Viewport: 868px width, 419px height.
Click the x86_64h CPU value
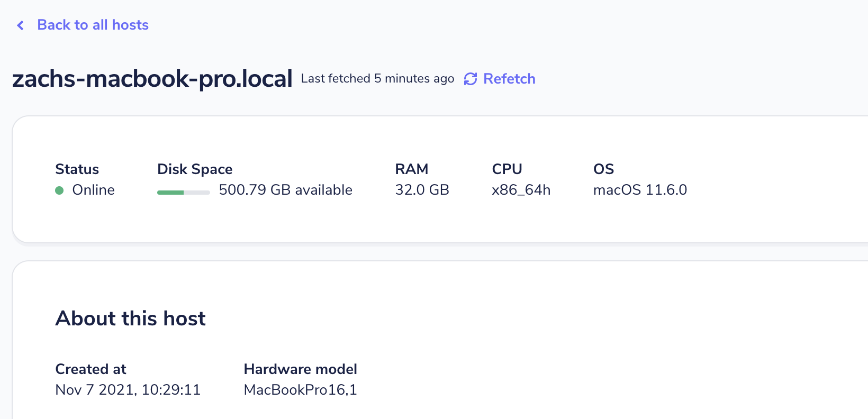tap(521, 190)
